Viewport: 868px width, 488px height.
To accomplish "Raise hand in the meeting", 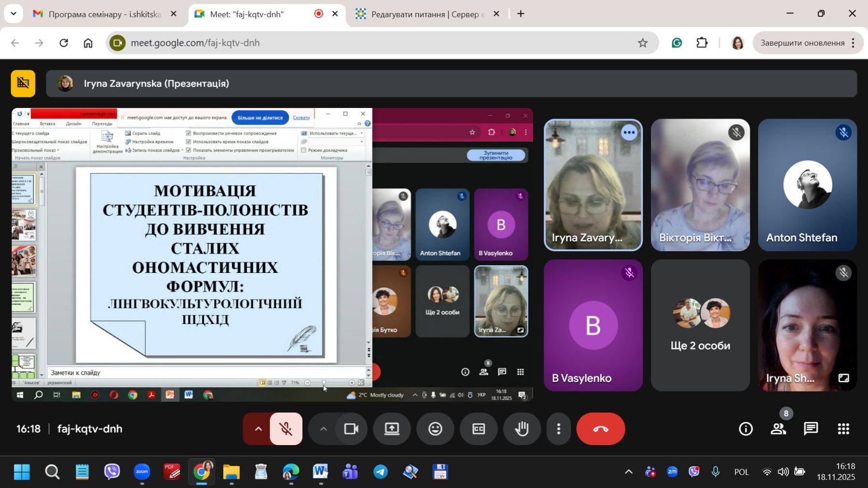I will pyautogui.click(x=522, y=429).
